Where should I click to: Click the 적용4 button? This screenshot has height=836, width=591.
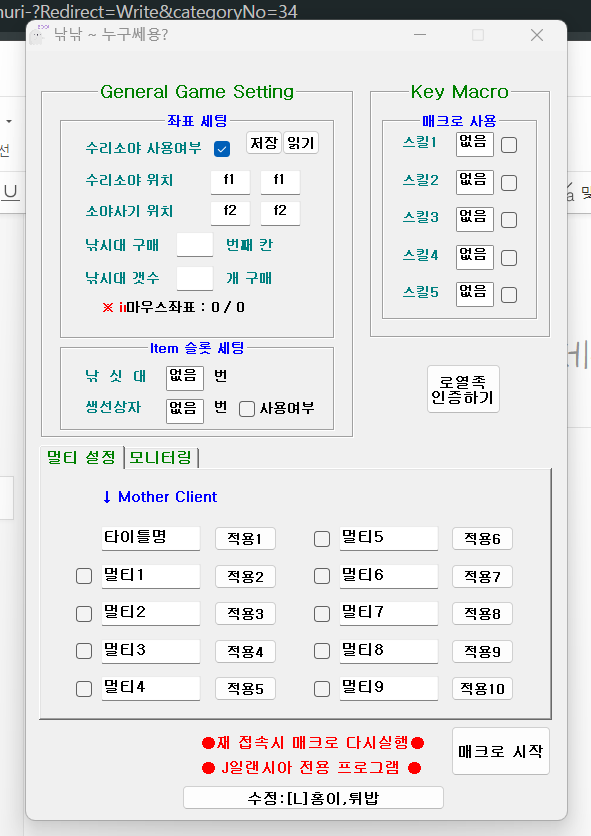245,652
